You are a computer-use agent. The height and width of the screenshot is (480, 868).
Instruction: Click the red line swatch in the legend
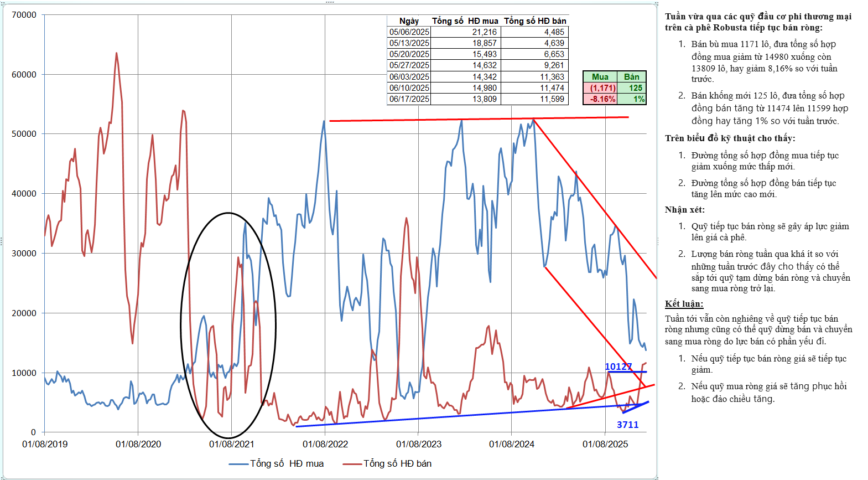[x=352, y=464]
